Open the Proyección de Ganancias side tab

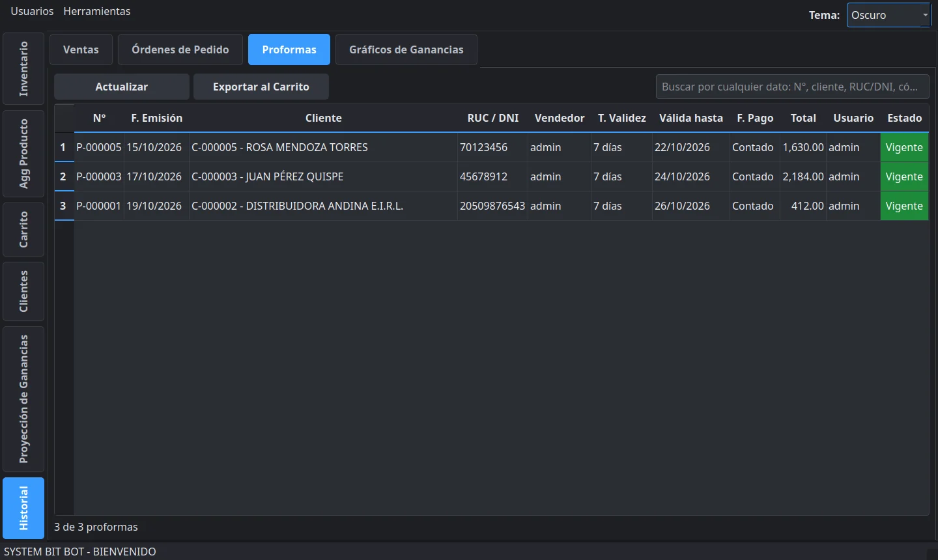(x=23, y=399)
